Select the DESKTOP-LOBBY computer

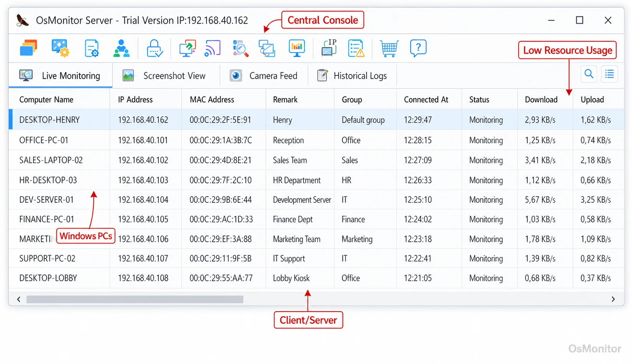point(48,278)
